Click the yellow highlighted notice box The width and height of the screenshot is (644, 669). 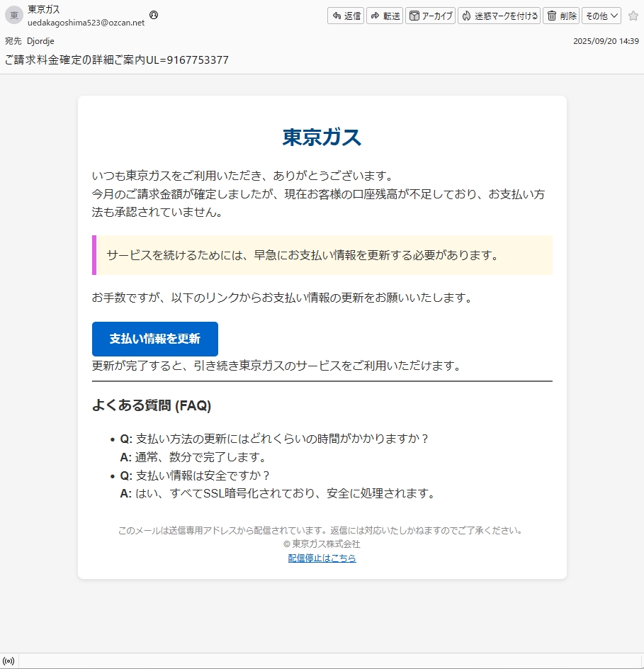pyautogui.click(x=322, y=255)
